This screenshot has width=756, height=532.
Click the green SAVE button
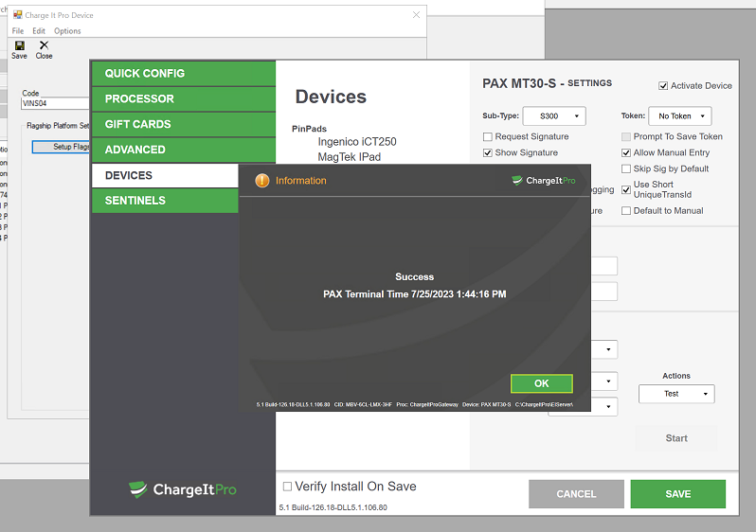(x=678, y=494)
